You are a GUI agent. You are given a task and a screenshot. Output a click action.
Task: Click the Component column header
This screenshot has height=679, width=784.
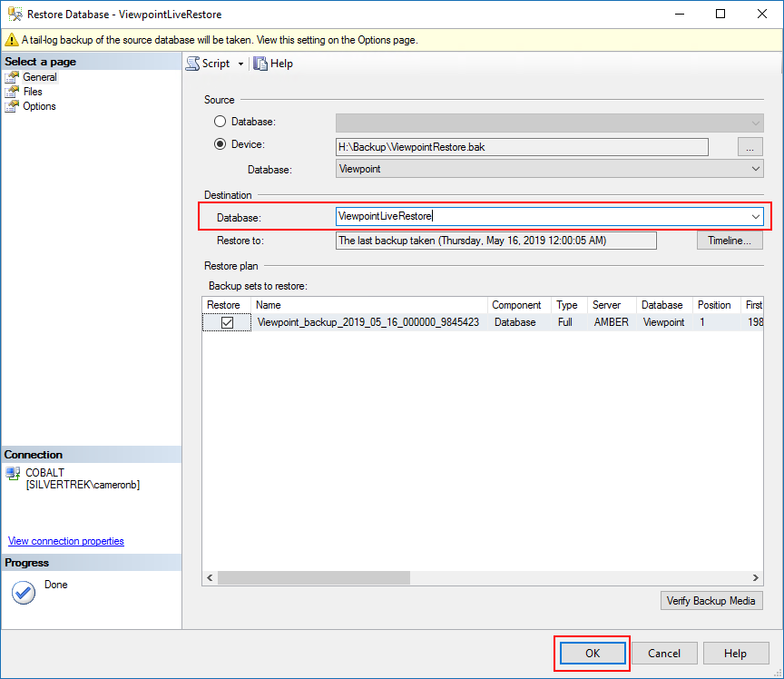(x=520, y=305)
